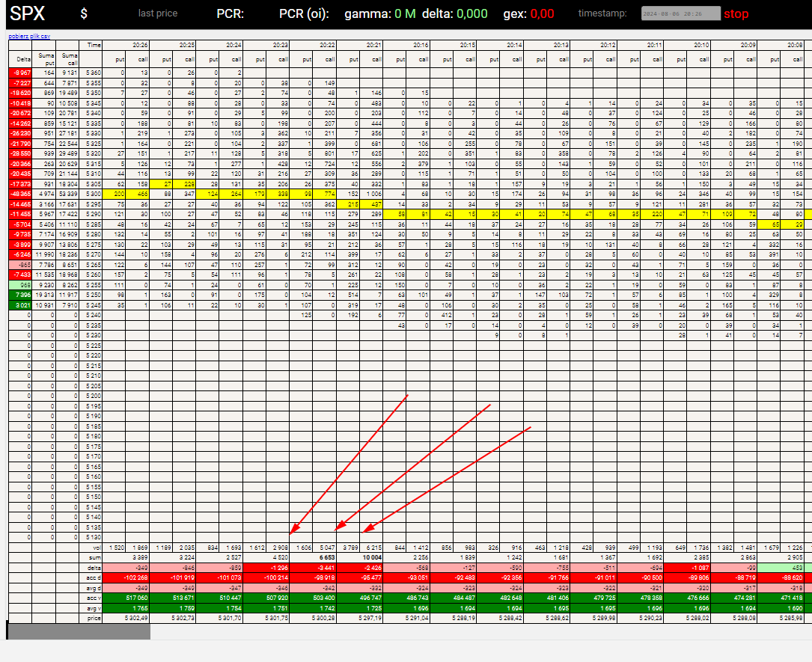Select the 20:23 time column header
Image resolution: width=812 pixels, height=662 pixels.
click(x=266, y=45)
